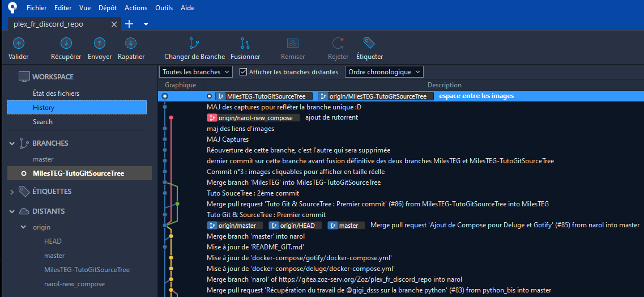Viewport: 644px width, 297px height.
Task: Click the origin/MilesTEG-TutoGitSourceTree label
Action: (376, 96)
